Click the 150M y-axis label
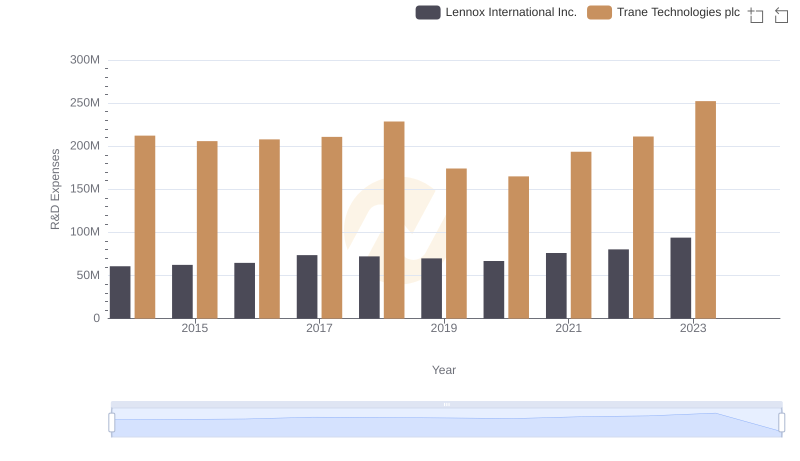This screenshot has height=461, width=800. coord(85,189)
